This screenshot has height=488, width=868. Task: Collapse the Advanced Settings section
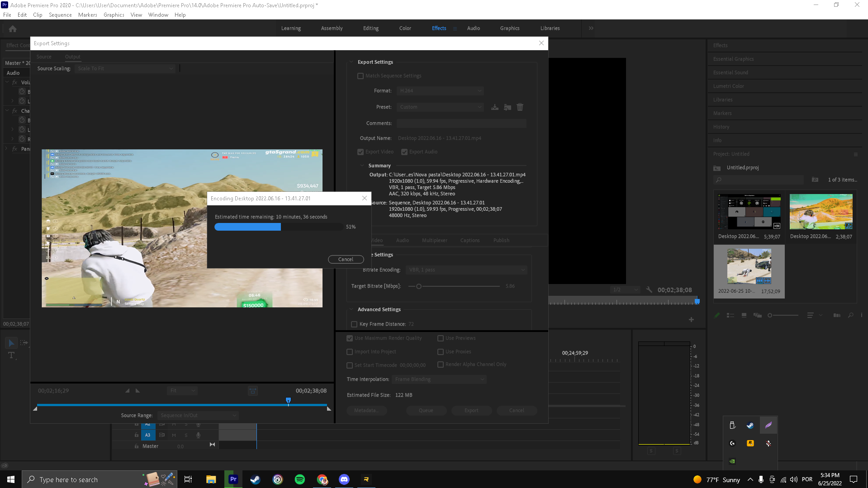click(x=351, y=309)
